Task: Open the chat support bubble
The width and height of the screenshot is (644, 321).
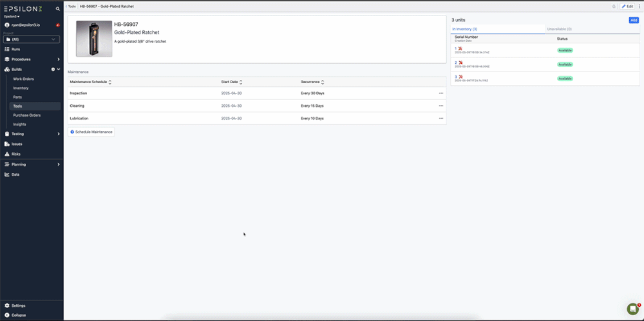Action: point(633,309)
